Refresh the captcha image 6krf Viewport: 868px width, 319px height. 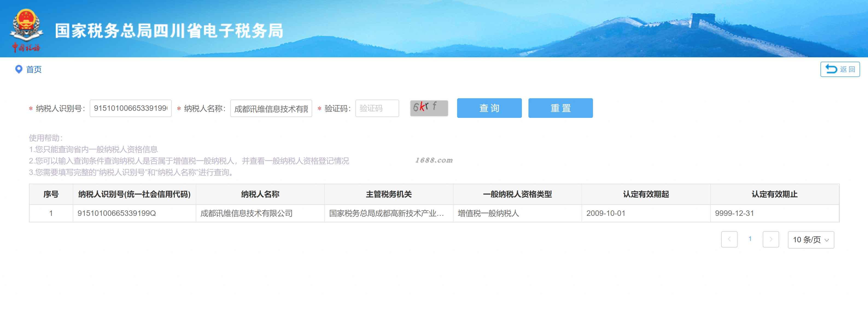(x=429, y=108)
